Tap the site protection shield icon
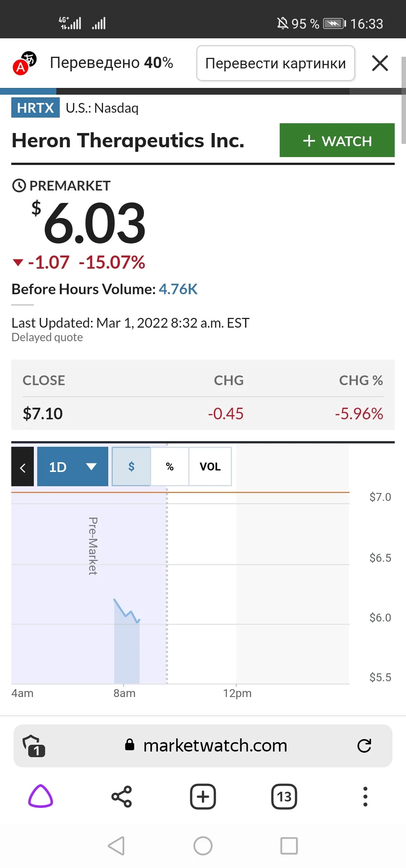The width and height of the screenshot is (406, 868). (x=34, y=746)
